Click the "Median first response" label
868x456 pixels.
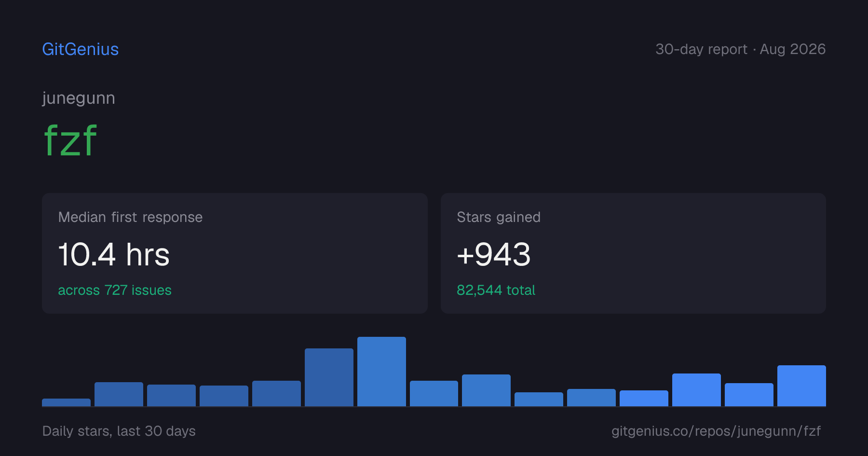(x=130, y=217)
